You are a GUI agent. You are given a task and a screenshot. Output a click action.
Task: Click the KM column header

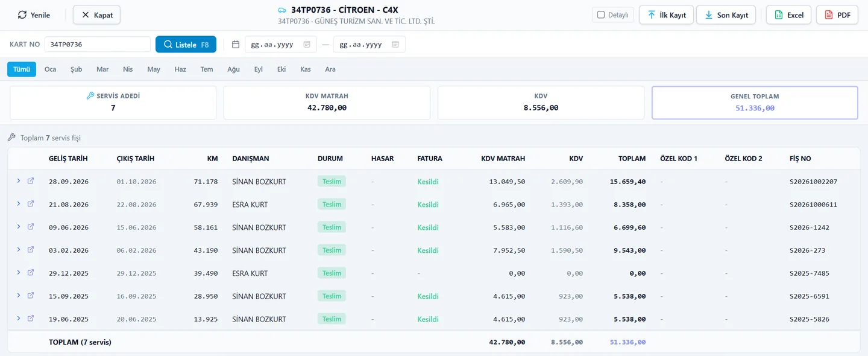tap(212, 159)
